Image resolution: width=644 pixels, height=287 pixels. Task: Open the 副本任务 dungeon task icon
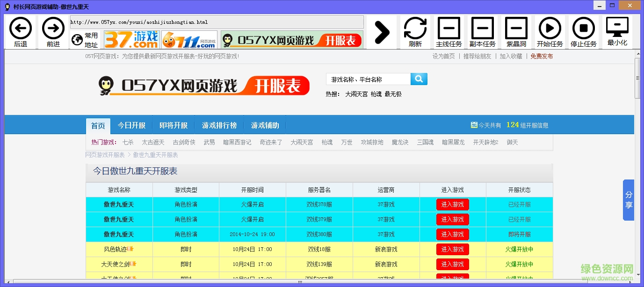(x=483, y=31)
